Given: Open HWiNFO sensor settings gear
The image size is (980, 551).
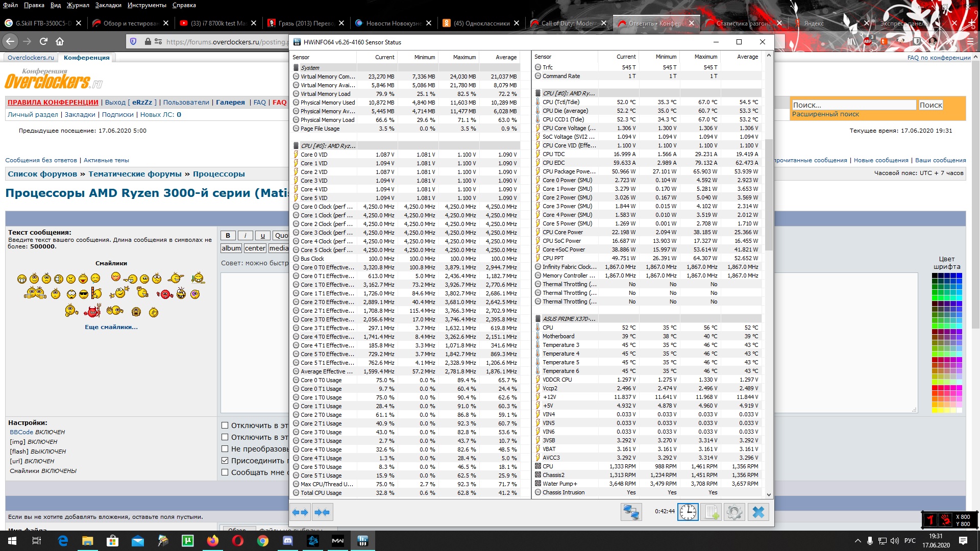Looking at the screenshot, I should click(x=734, y=512).
